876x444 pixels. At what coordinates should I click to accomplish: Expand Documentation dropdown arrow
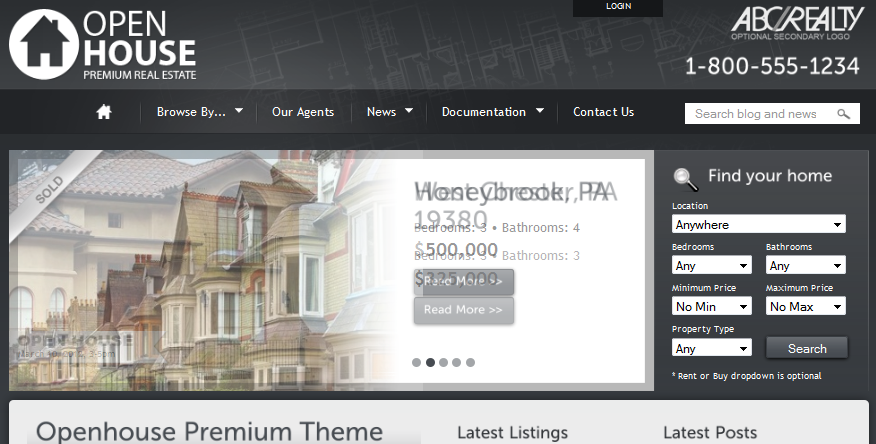[540, 111]
